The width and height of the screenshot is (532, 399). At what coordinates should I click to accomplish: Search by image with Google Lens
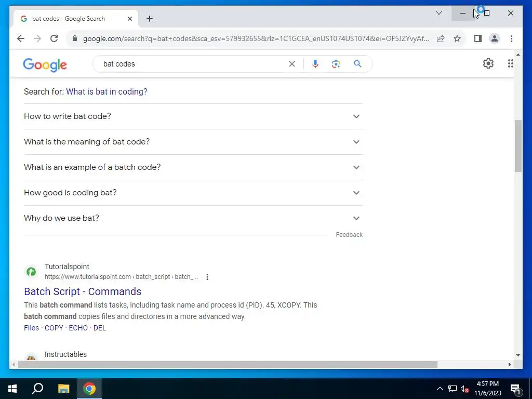click(336, 64)
